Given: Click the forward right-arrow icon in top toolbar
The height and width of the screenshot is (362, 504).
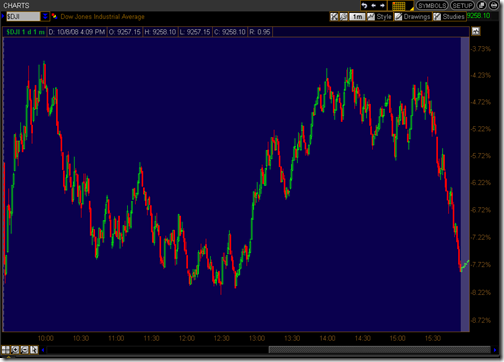Looking at the screenshot, I should point(382,6).
